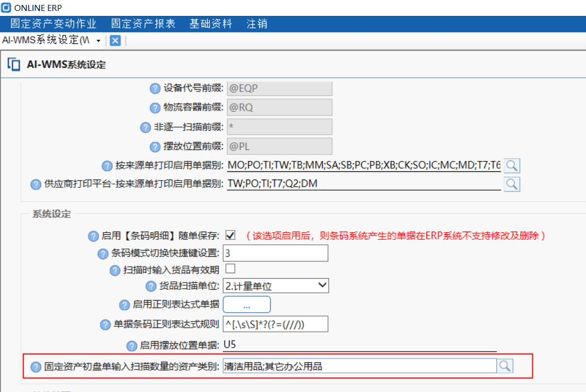Click the 单据条码正则表达式规则 input field
Screen dimensions: 586x392
coord(276,324)
